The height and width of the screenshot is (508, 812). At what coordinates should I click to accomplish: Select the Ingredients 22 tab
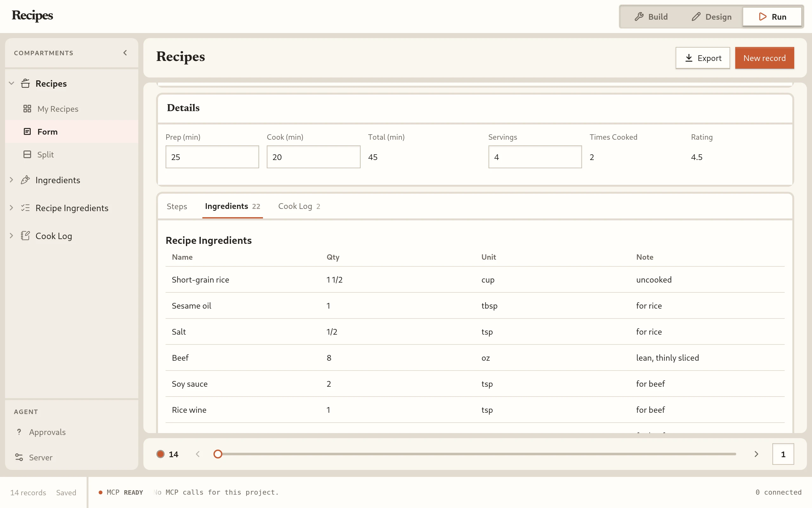(232, 206)
